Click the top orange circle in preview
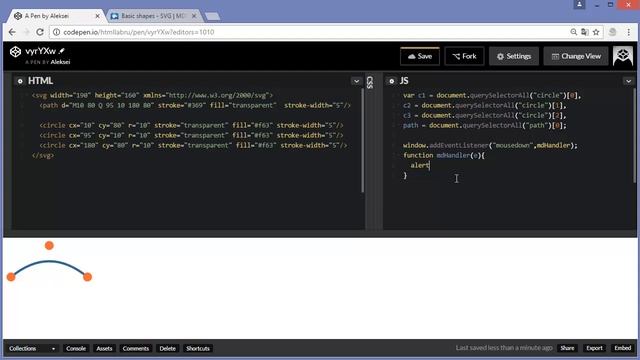Image resolution: width=640 pixels, height=360 pixels. pos(49,245)
